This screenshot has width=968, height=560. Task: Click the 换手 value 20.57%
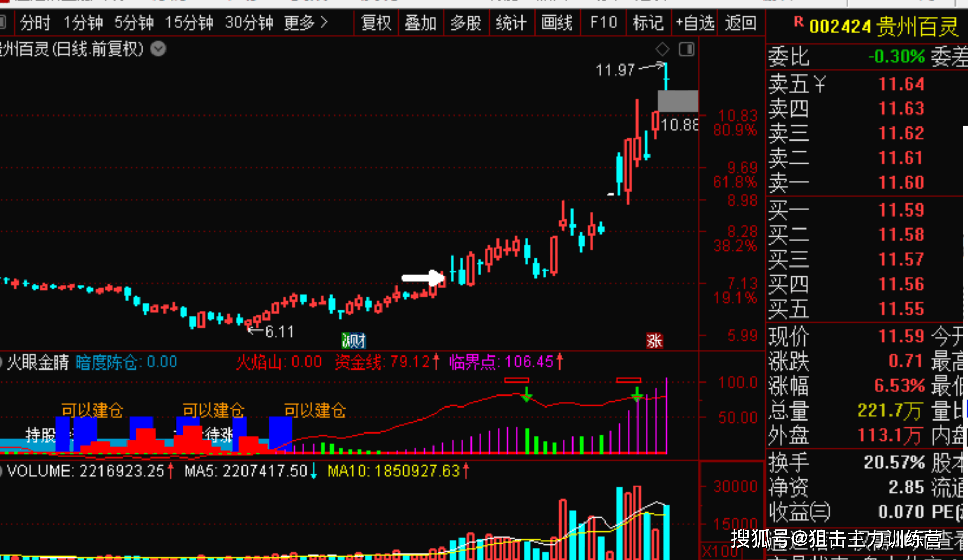(x=895, y=462)
